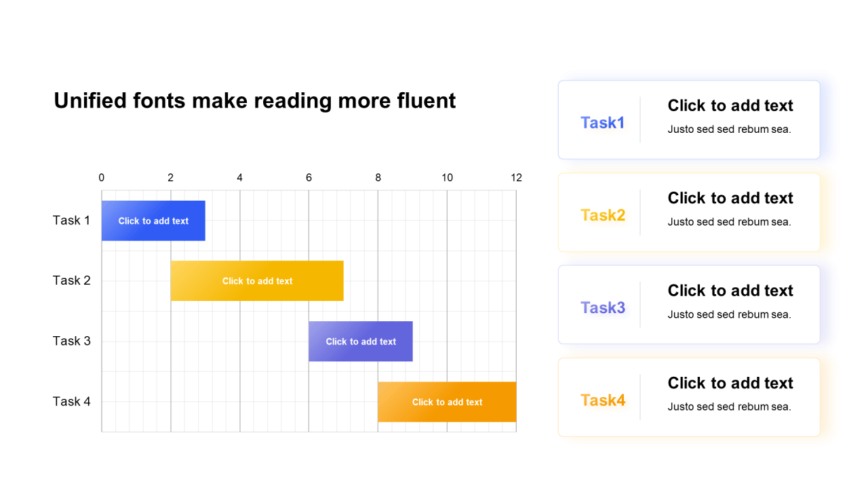The image size is (868, 488).
Task: Click Task4 card's 'Click to add text' heading
Action: 730,383
